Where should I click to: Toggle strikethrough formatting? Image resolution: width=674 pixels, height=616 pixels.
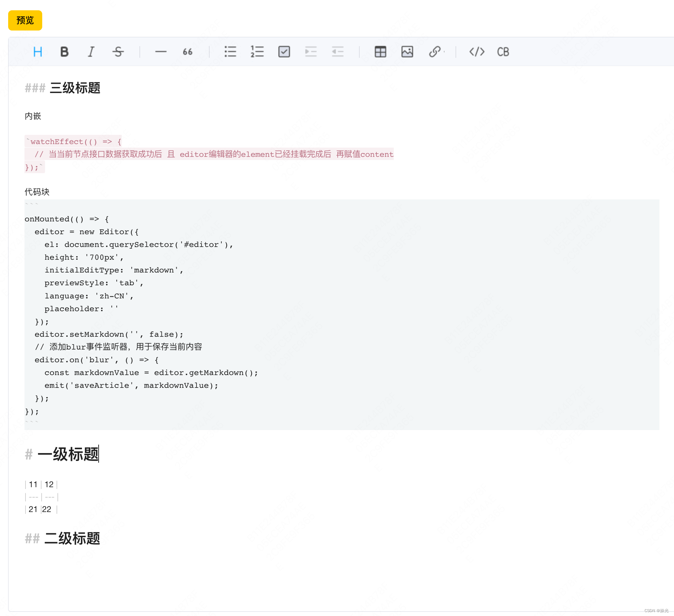[x=118, y=52]
